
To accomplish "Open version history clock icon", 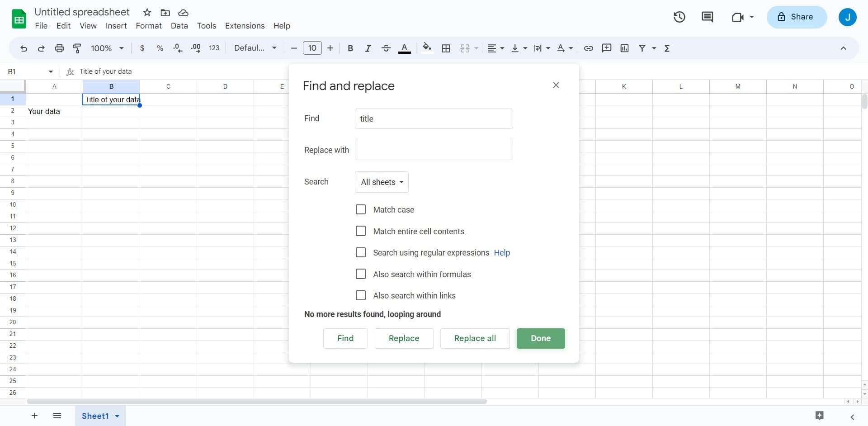I will click(x=679, y=17).
